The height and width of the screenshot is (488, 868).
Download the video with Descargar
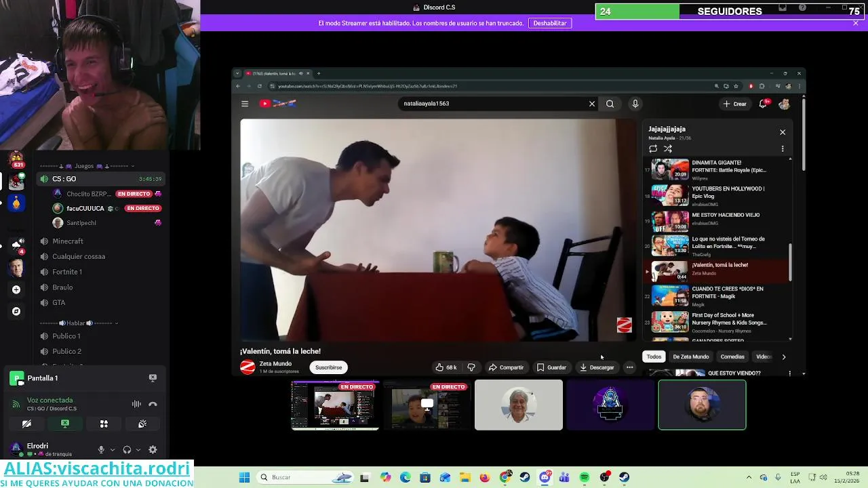point(597,367)
